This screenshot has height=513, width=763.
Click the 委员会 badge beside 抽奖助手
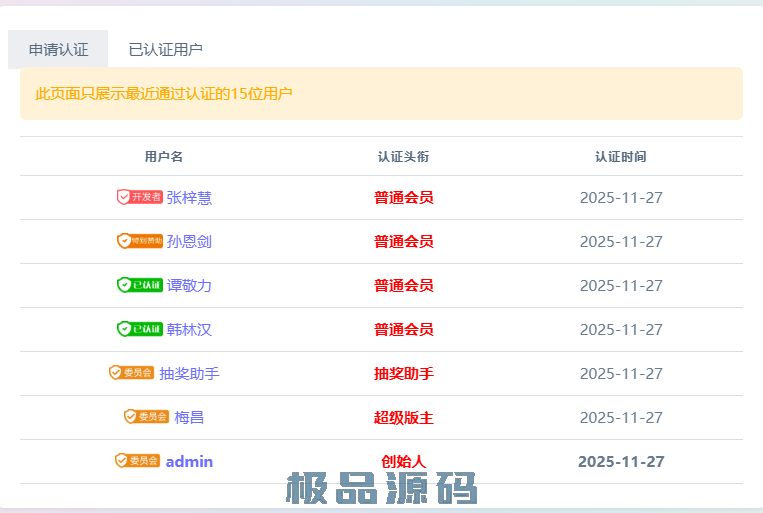click(131, 373)
